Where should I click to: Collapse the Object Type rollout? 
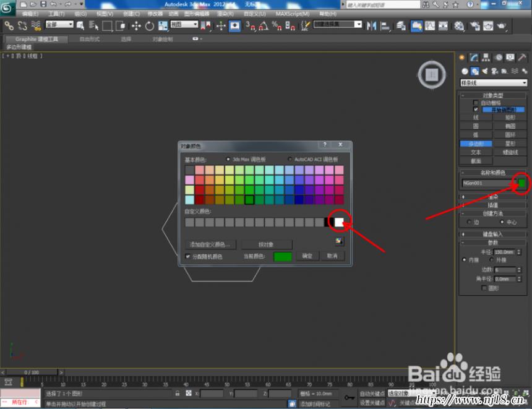point(493,95)
